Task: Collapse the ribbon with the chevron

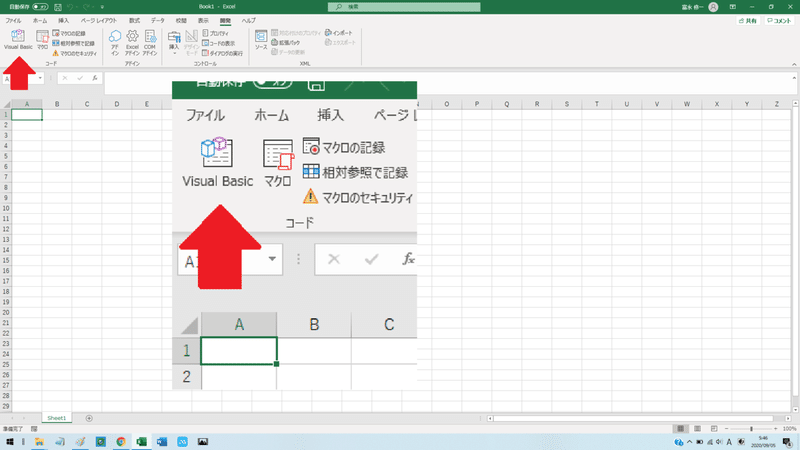Action: (794, 64)
